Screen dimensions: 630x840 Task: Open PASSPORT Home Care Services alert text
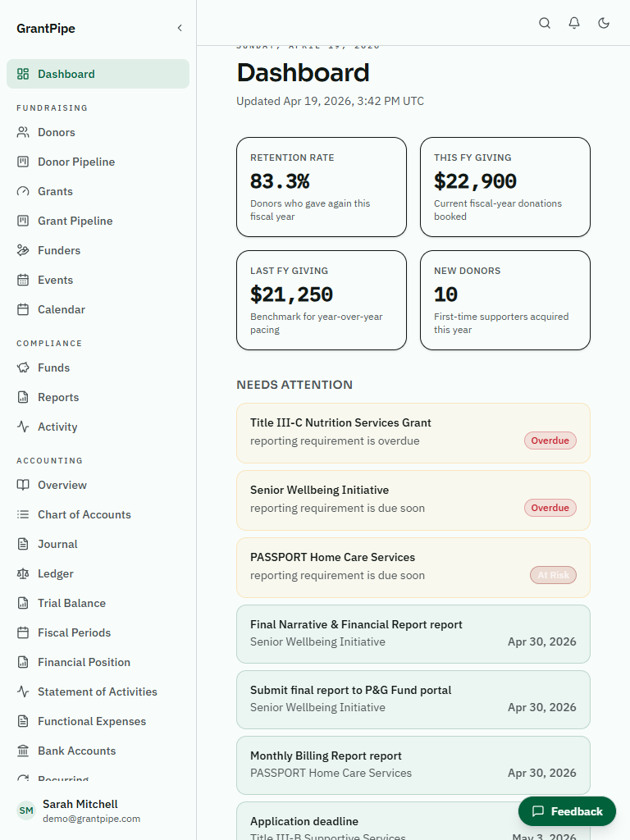pyautogui.click(x=333, y=557)
